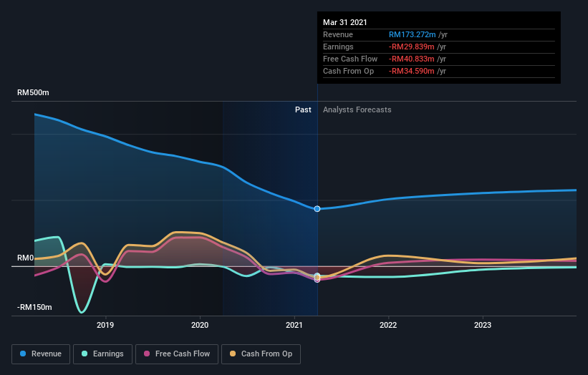Click the RM173.272m revenue value
The width and height of the screenshot is (588, 375).
(x=412, y=34)
